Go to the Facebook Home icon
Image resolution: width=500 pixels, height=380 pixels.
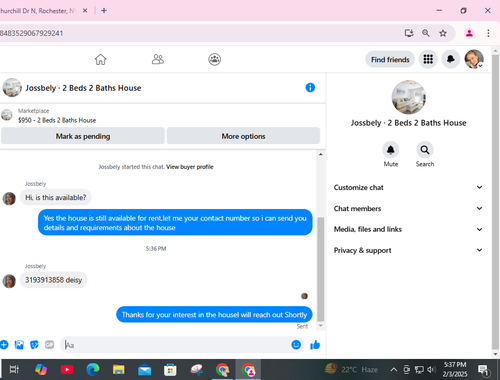(100, 60)
